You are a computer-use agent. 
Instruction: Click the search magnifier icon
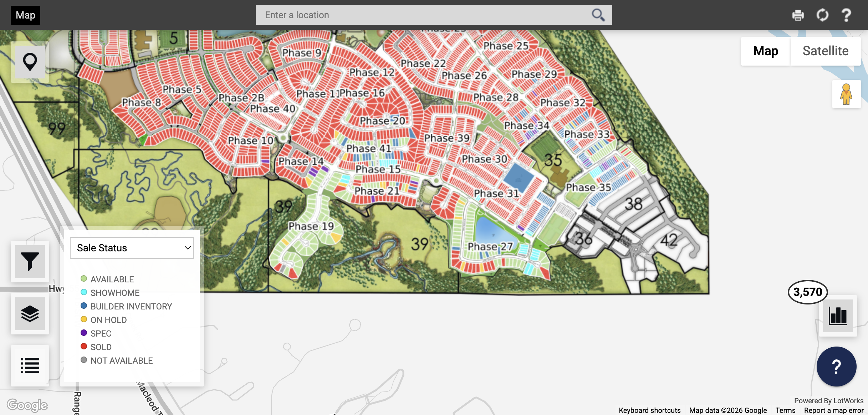click(598, 15)
